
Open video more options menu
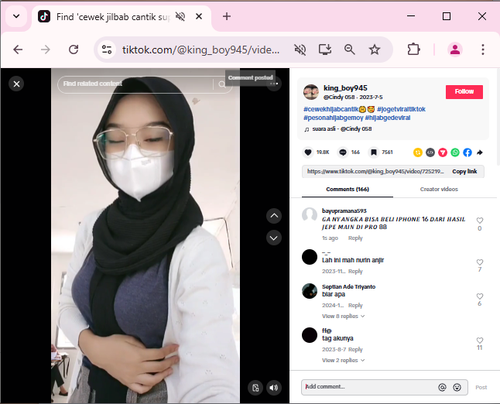[274, 84]
